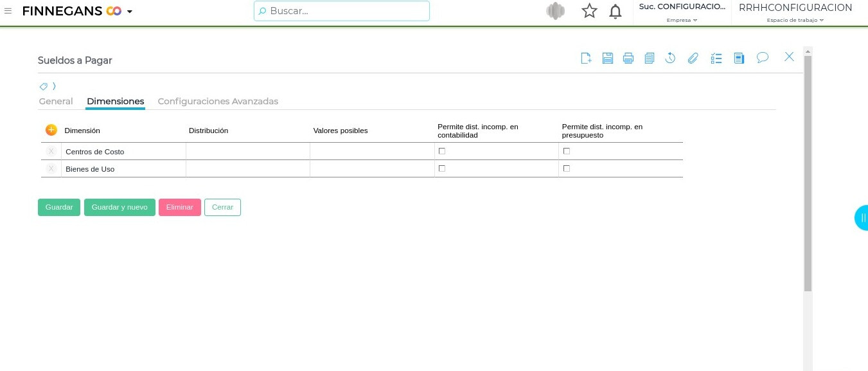Remove the Centros de Costo row
Image resolution: width=868 pixels, height=371 pixels.
click(51, 151)
